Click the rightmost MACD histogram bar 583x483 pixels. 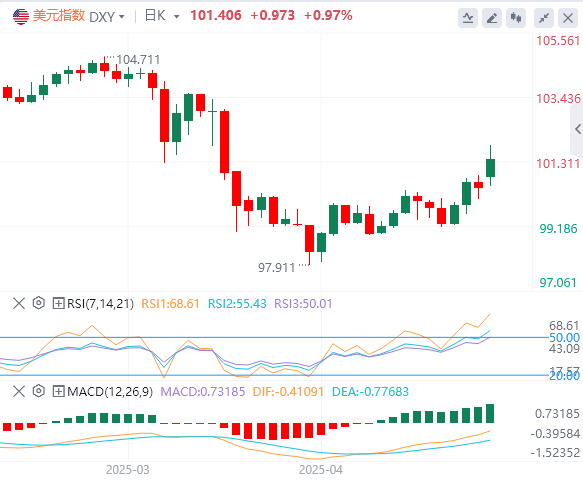(x=490, y=413)
